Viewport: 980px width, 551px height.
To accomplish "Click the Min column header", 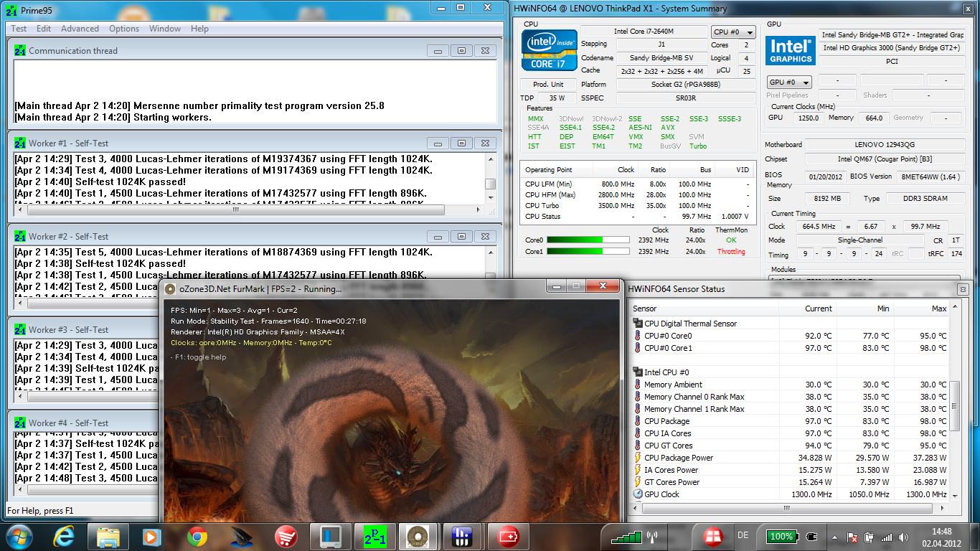I will pyautogui.click(x=864, y=309).
